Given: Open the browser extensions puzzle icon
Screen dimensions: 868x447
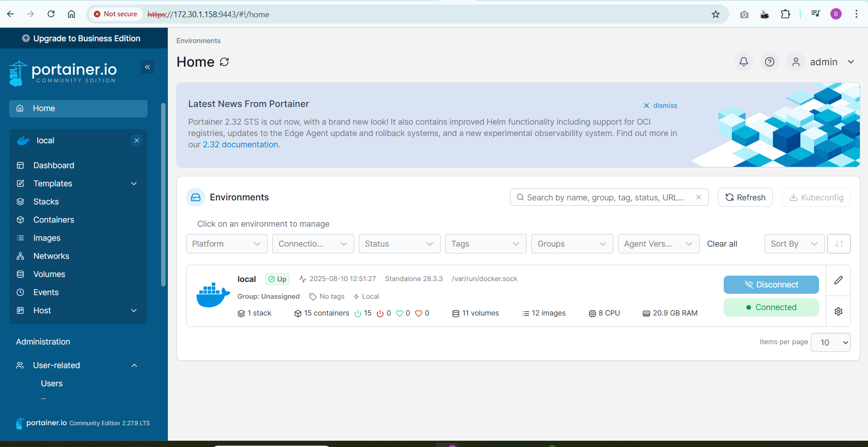Looking at the screenshot, I should [x=785, y=14].
